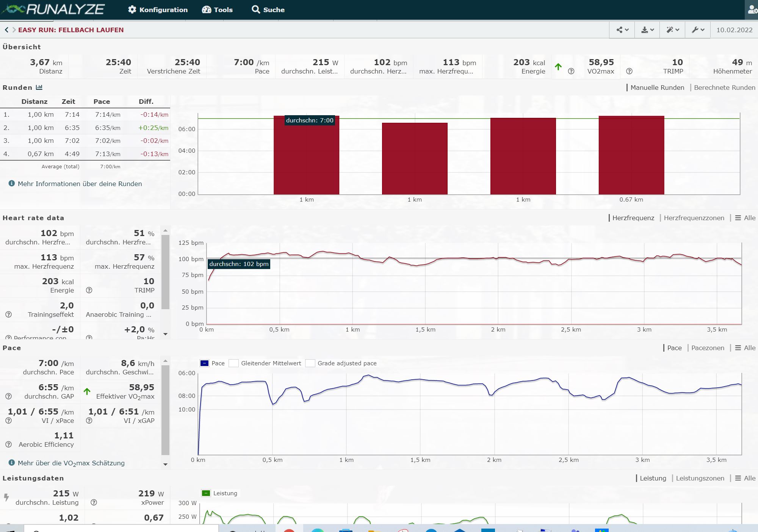
Task: Click the VO2max help question mark
Action: click(x=571, y=71)
